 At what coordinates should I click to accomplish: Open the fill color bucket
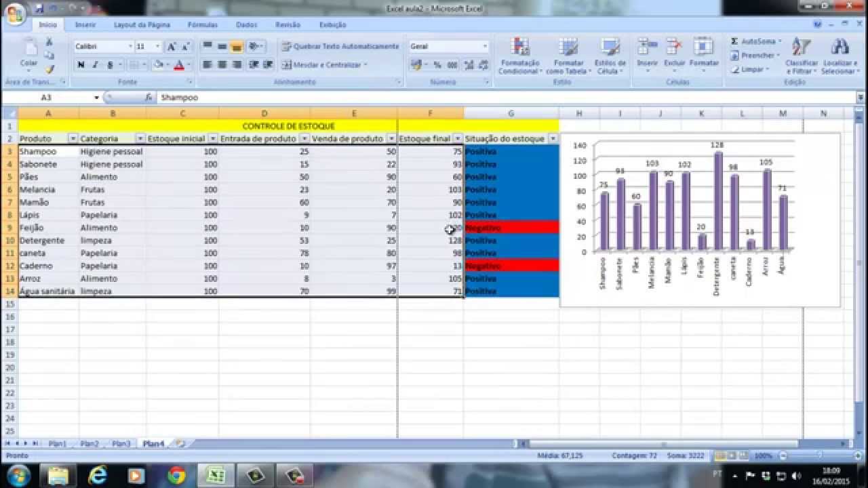(x=158, y=65)
